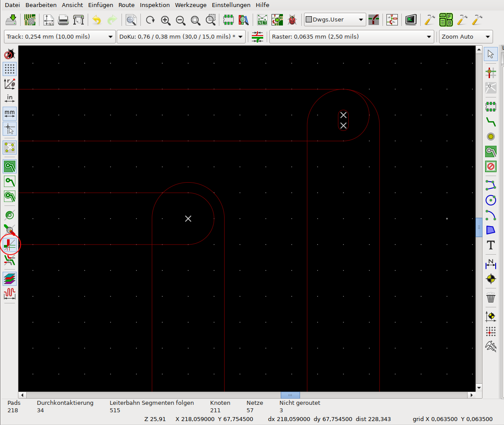Open the find text tool

click(x=131, y=20)
